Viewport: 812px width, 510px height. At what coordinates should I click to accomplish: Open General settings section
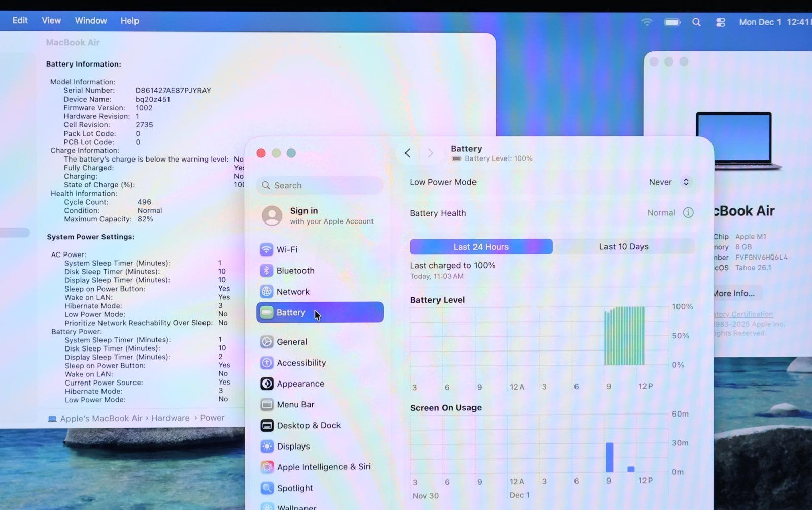(x=291, y=342)
